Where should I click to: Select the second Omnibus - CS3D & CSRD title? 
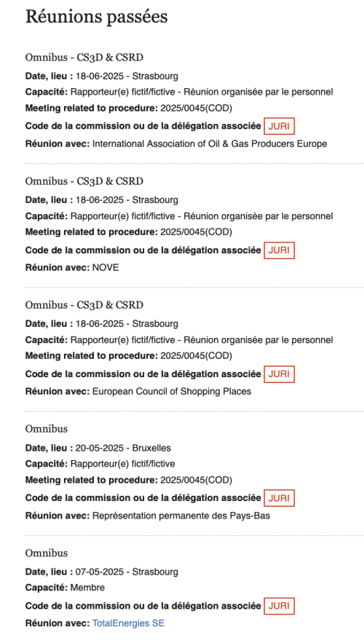coord(84,181)
